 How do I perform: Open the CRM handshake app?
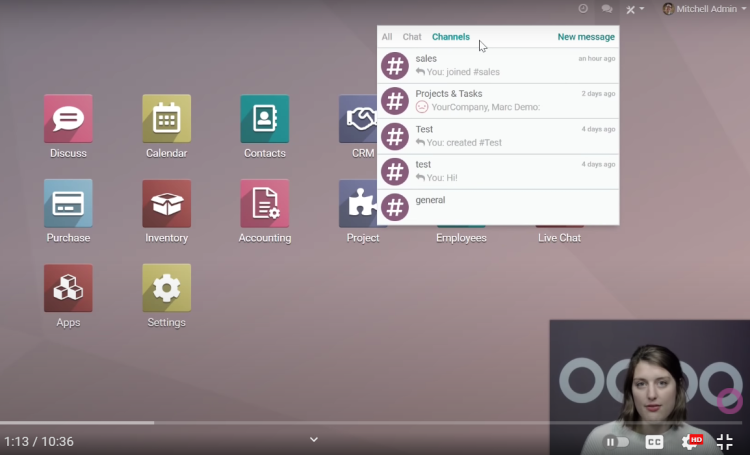(x=358, y=119)
